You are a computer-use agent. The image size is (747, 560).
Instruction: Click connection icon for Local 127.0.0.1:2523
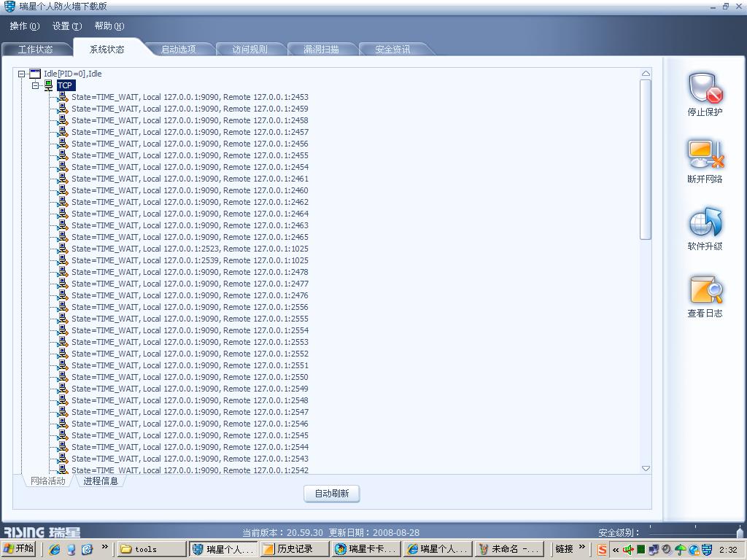point(63,249)
